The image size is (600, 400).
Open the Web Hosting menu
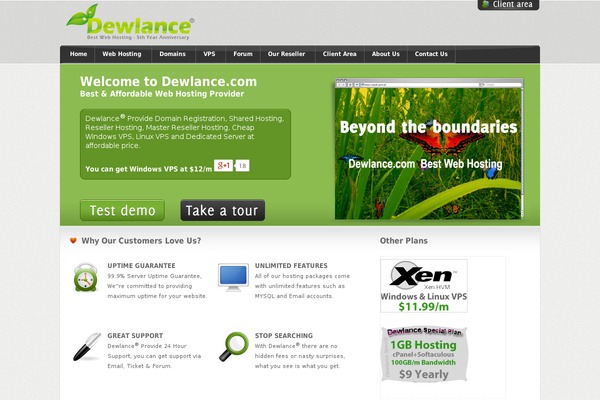[122, 54]
